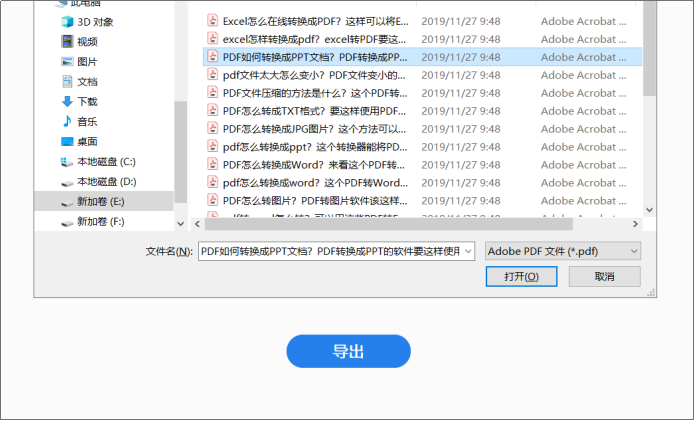695x421 pixels.
Task: Open 图片 folder in navigation pane
Action: pyautogui.click(x=87, y=62)
